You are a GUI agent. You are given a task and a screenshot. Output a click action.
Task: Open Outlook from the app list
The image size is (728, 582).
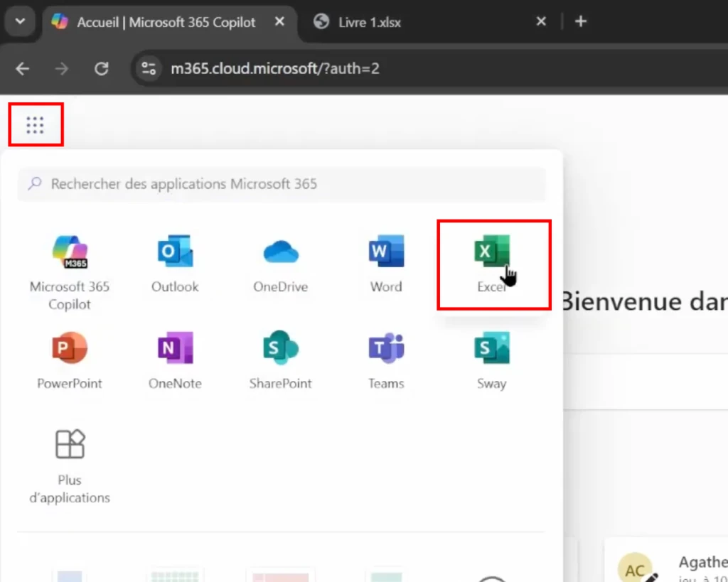[175, 264]
